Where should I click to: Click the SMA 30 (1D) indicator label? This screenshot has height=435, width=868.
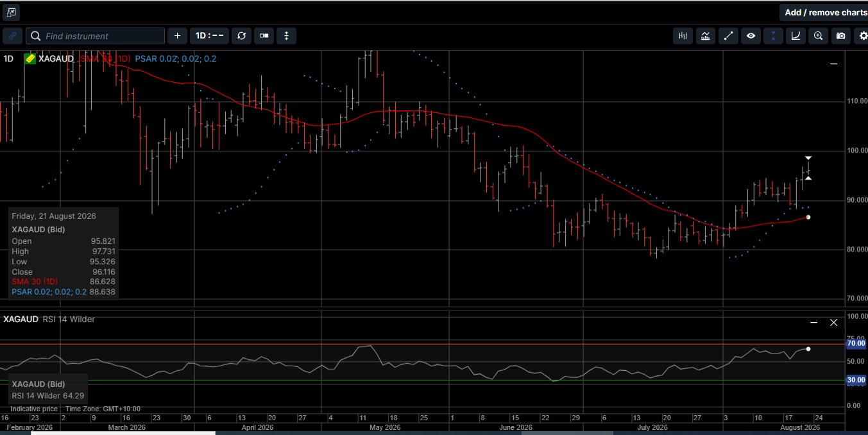coord(105,59)
